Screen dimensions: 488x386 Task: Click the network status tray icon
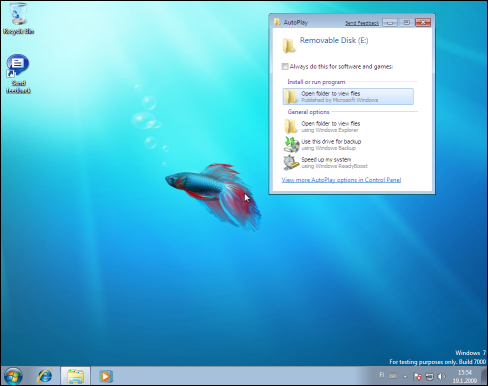pyautogui.click(x=429, y=377)
